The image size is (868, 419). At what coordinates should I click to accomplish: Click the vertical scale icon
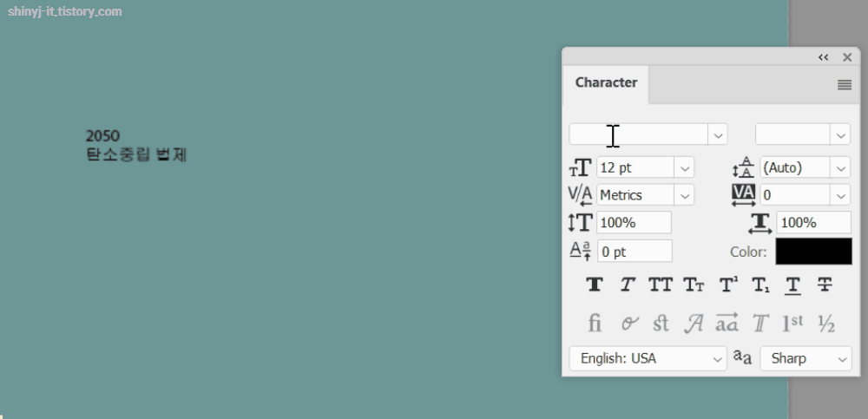coord(580,222)
